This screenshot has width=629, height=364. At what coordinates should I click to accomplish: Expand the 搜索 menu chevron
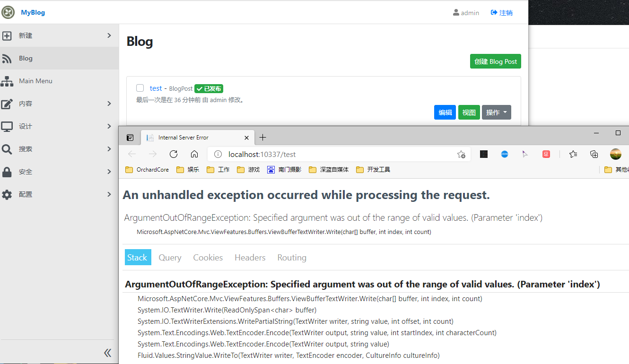coord(109,149)
